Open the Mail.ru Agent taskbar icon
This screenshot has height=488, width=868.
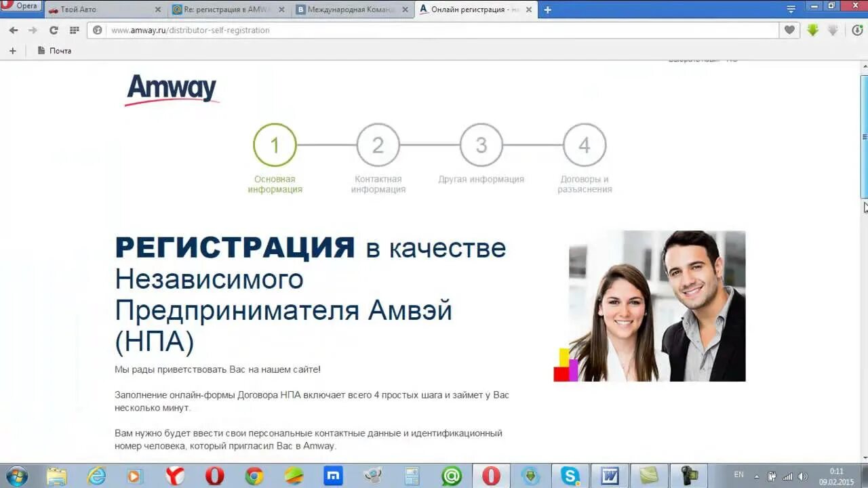click(x=451, y=476)
